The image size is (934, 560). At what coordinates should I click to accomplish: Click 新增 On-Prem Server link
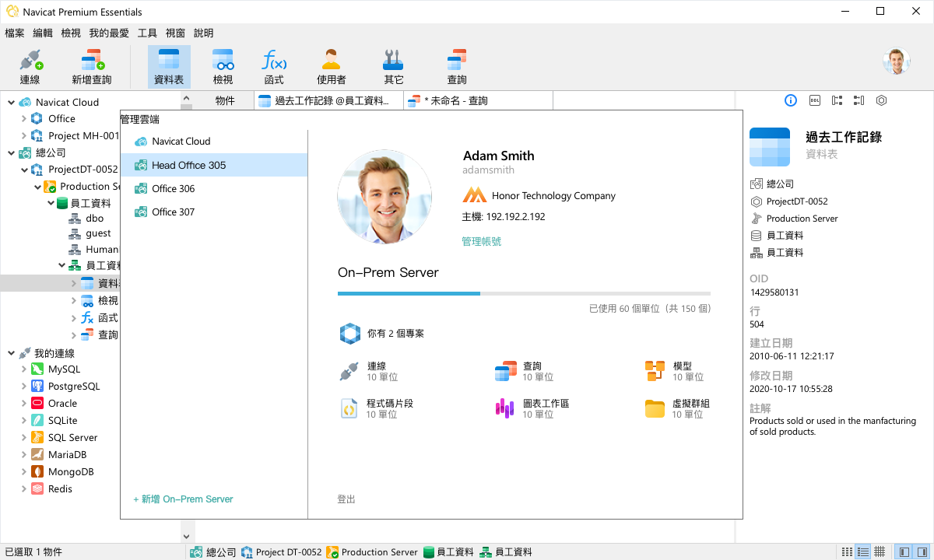point(184,499)
